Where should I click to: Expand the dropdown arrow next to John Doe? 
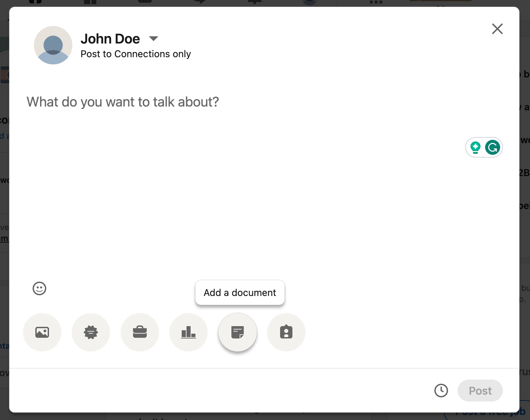pos(153,38)
